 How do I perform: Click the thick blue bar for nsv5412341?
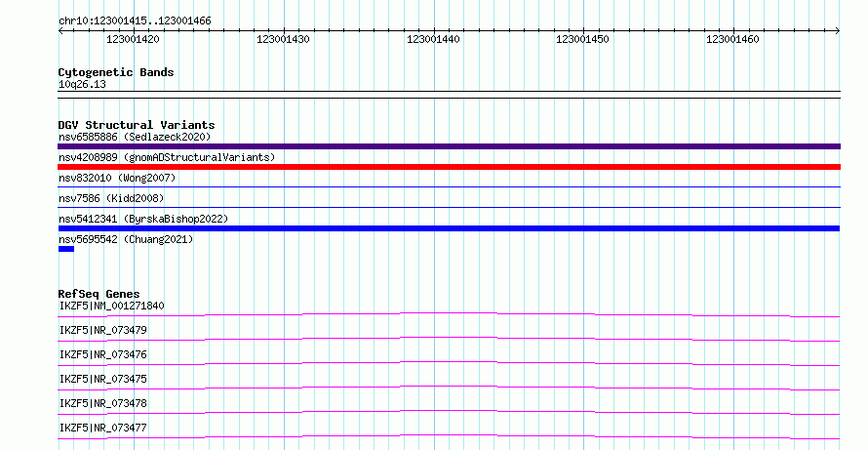pos(449,228)
